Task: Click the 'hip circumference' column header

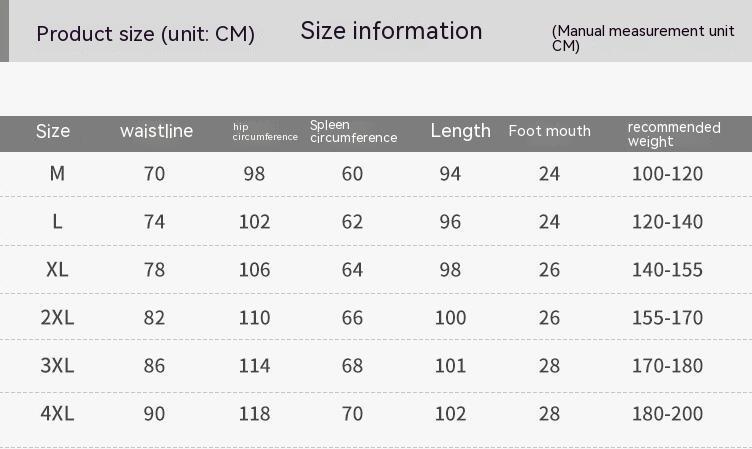Action: point(265,132)
